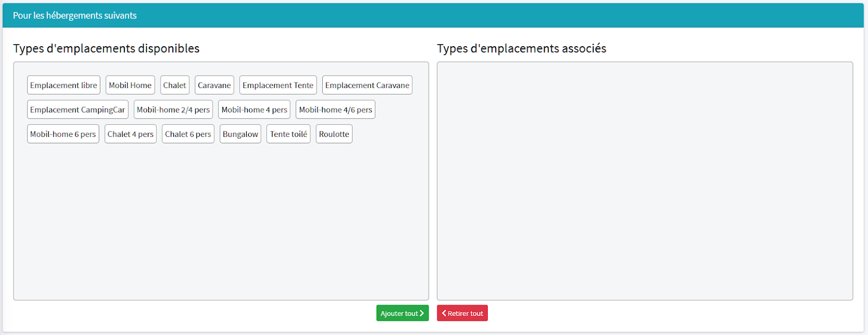Image resolution: width=868 pixels, height=335 pixels.
Task: Click the Emplacement Tente tag
Action: (278, 85)
